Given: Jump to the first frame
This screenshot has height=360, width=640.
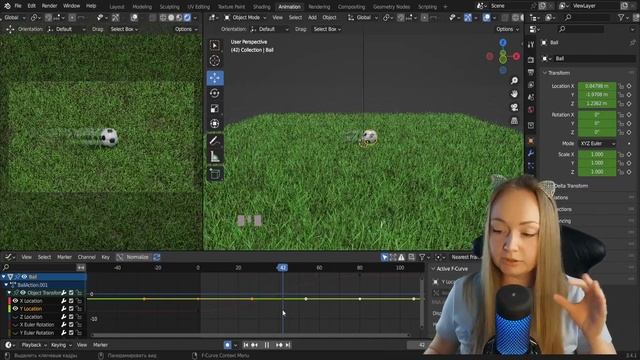Looking at the screenshot, I should [246, 345].
